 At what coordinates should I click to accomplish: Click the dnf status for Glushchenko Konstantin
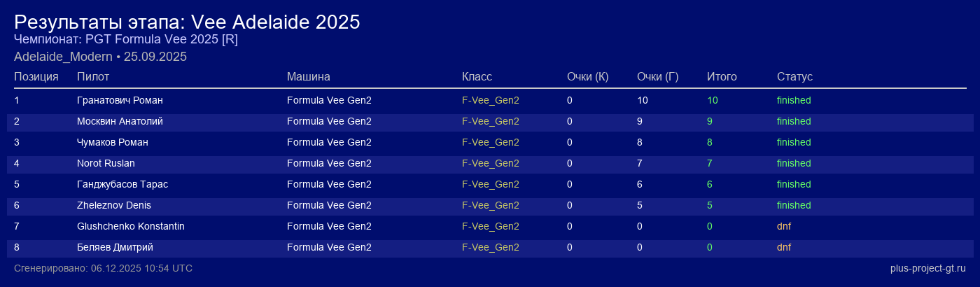[x=784, y=226]
